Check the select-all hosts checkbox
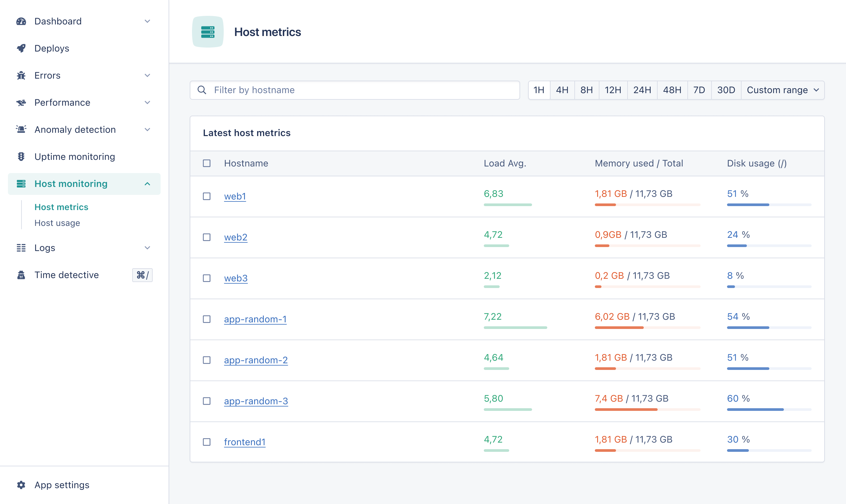The height and width of the screenshot is (504, 846). pos(207,163)
